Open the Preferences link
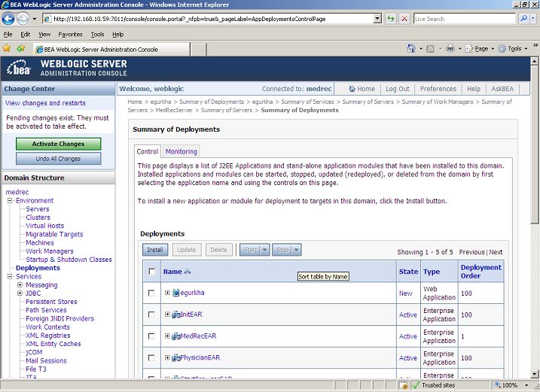The image size is (540, 392). pos(438,89)
